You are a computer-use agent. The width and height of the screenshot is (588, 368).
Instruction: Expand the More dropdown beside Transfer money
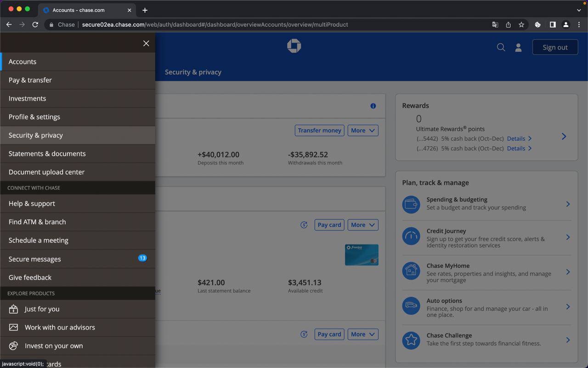click(x=363, y=131)
